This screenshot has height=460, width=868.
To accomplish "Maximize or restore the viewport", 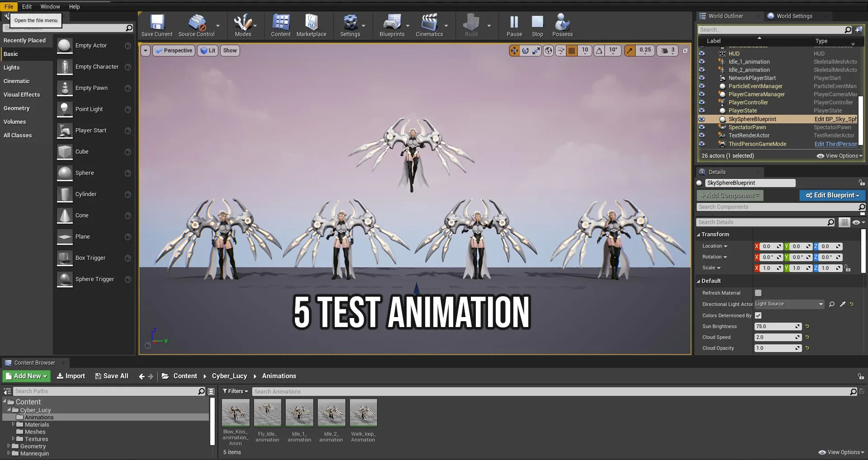I will (685, 51).
